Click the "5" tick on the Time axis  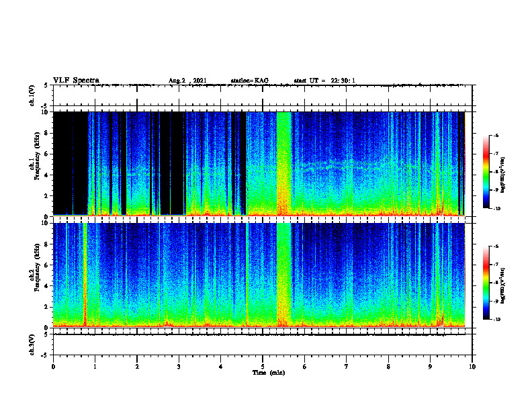pos(263,367)
